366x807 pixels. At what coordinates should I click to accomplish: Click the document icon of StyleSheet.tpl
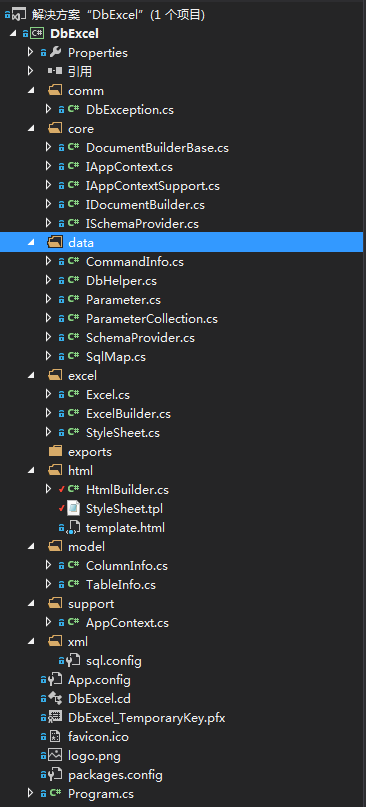coord(75,508)
